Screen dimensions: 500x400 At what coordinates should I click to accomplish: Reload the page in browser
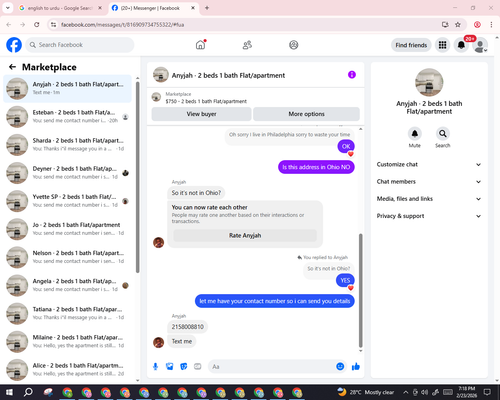pyautogui.click(x=37, y=25)
